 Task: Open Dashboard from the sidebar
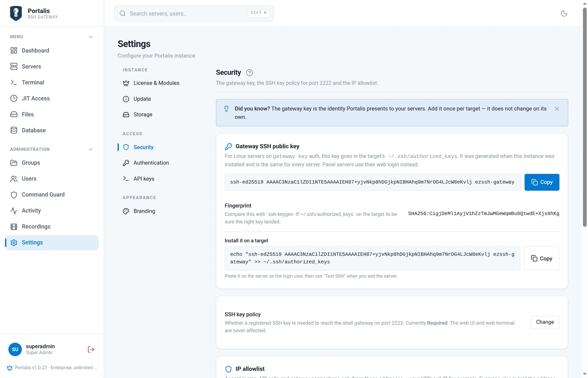pos(52,51)
